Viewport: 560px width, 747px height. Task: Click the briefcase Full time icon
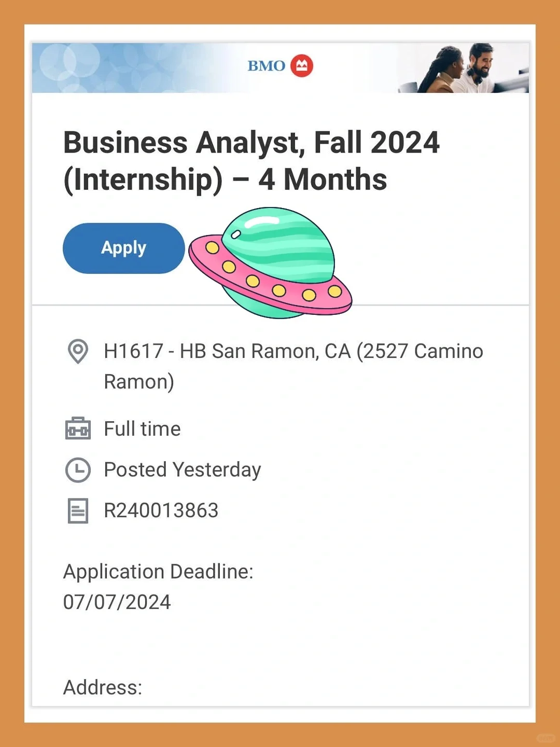tap(78, 428)
